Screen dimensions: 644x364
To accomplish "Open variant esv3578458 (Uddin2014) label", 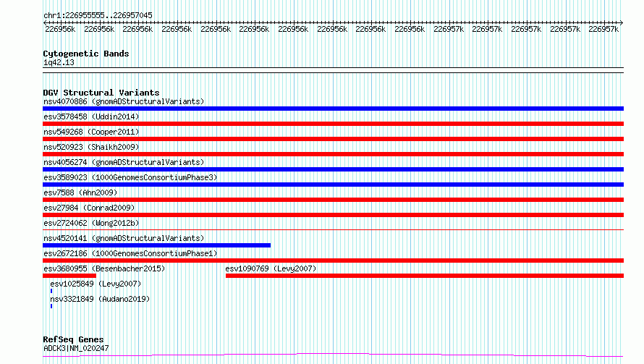I will pyautogui.click(x=91, y=117).
